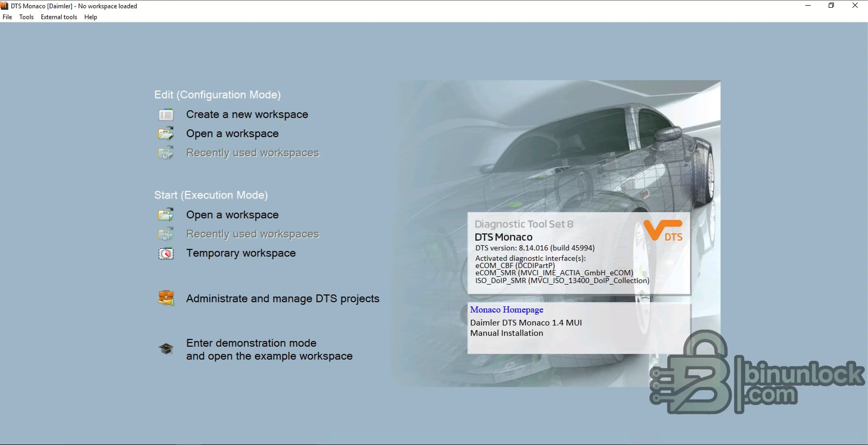
Task: Click the DTS Monaco title bar app icon
Action: pos(4,6)
